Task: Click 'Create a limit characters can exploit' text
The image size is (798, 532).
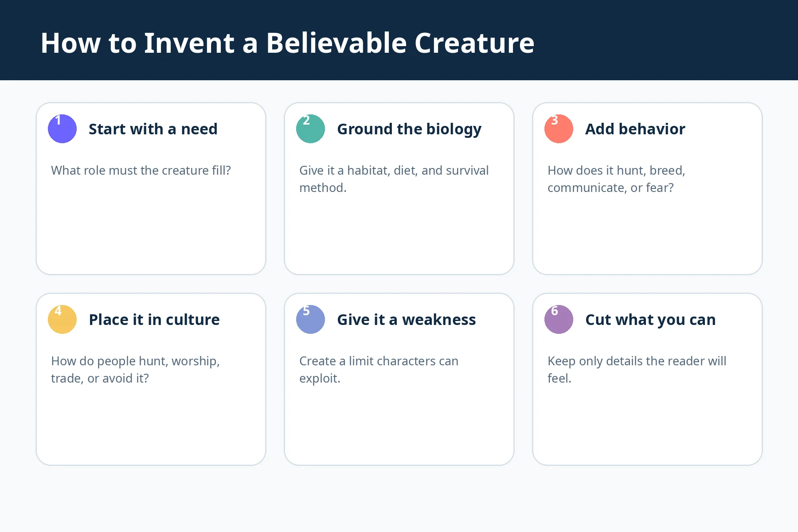Action: click(379, 370)
